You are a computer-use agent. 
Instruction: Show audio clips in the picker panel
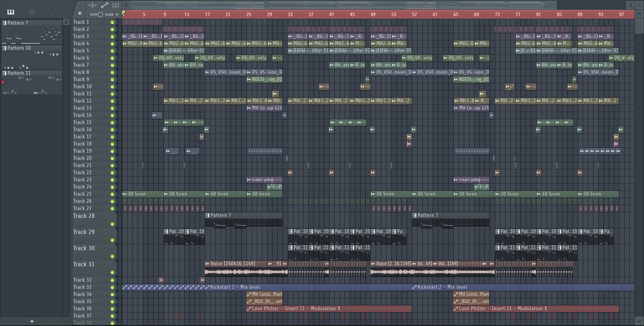pos(32,12)
